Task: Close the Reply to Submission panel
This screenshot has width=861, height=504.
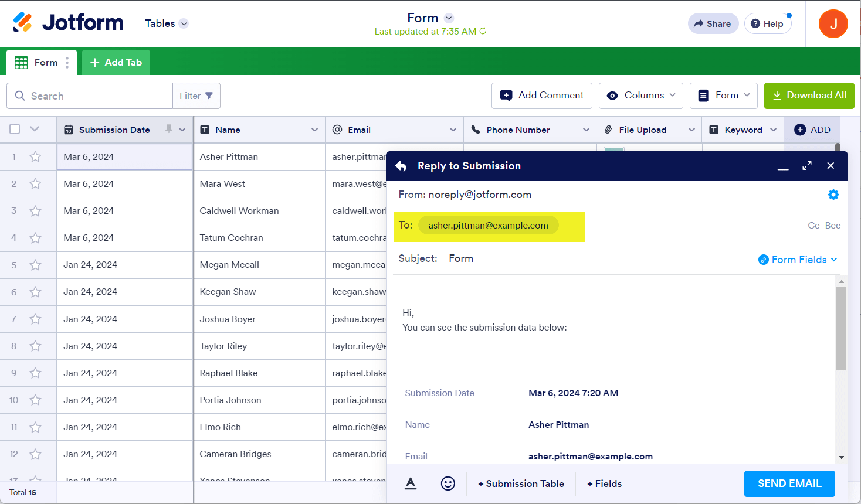Action: tap(831, 166)
